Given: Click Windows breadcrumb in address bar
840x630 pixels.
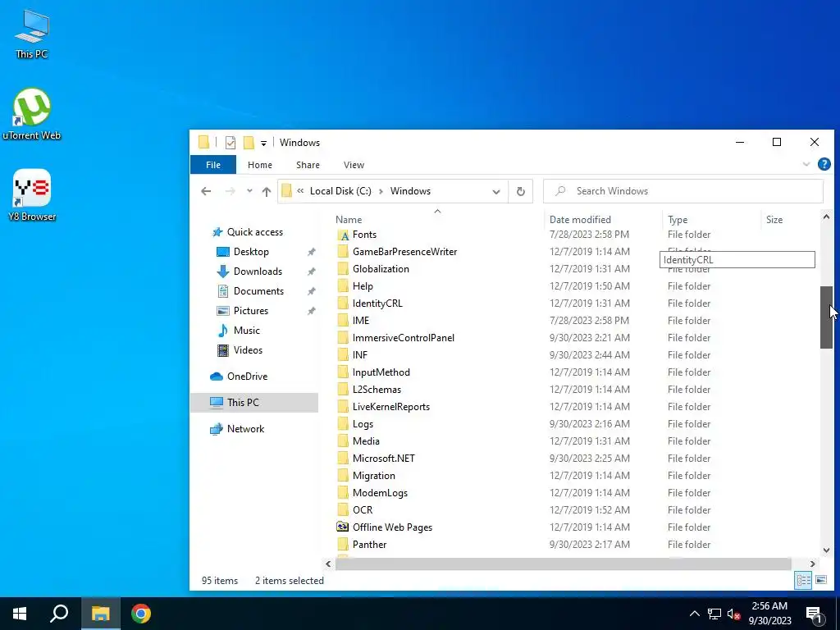Looking at the screenshot, I should pos(410,191).
